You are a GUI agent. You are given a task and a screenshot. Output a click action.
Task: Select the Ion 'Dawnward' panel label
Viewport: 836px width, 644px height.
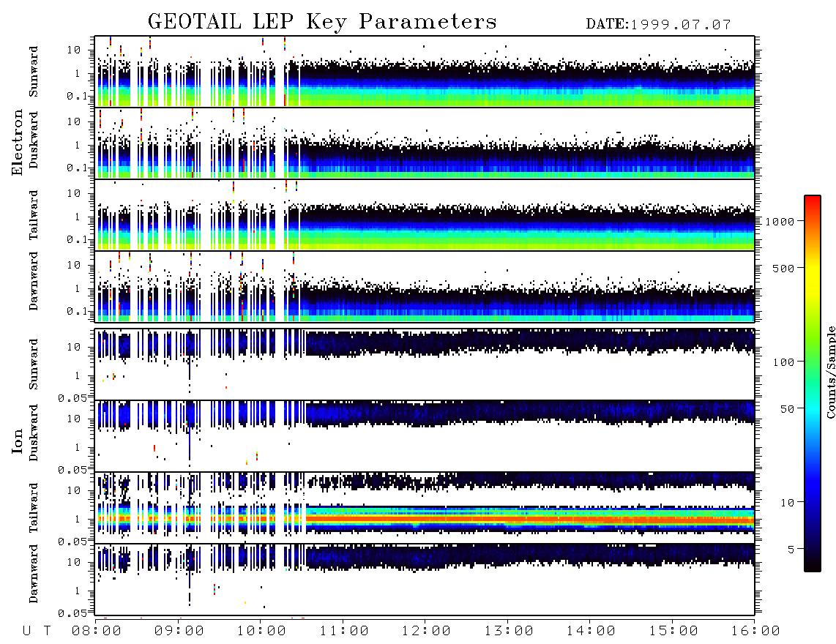(34, 574)
